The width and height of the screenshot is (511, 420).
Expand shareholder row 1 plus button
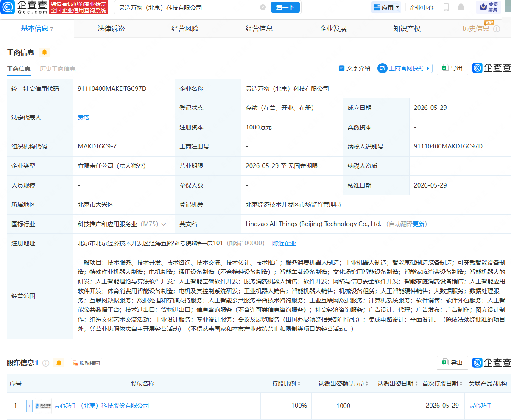point(29,406)
